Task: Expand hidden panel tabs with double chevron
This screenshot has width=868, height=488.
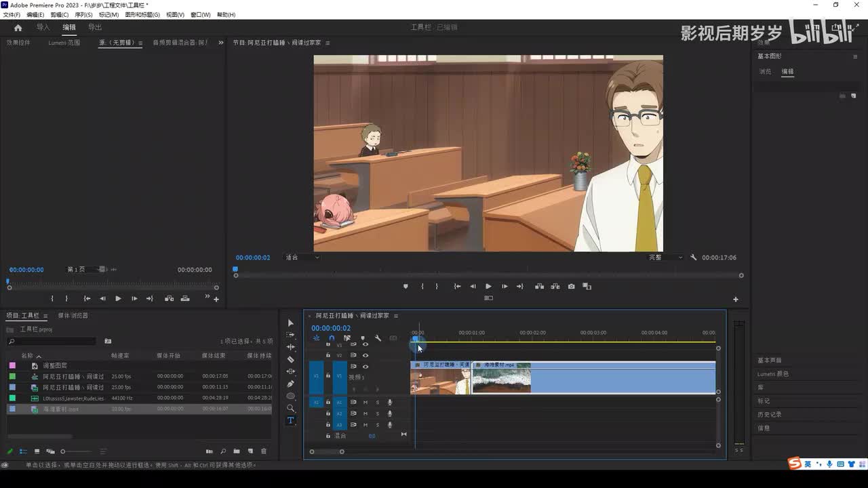Action: pos(220,43)
